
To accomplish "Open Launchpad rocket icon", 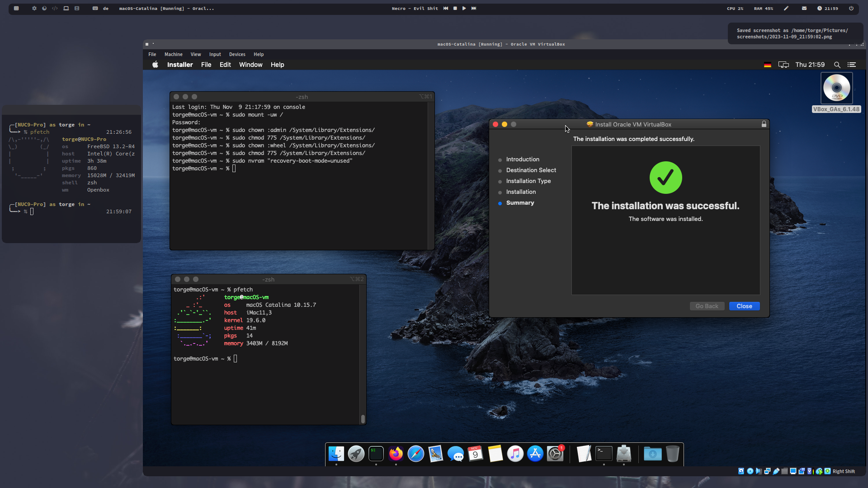I will coord(356,454).
